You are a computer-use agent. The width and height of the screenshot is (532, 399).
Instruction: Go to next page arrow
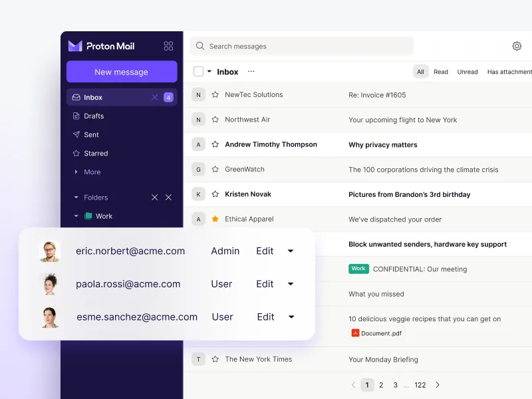pyautogui.click(x=438, y=385)
